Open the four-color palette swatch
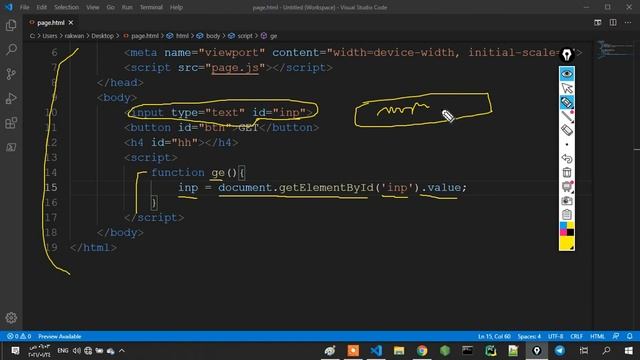640x360 pixels. tap(567, 229)
